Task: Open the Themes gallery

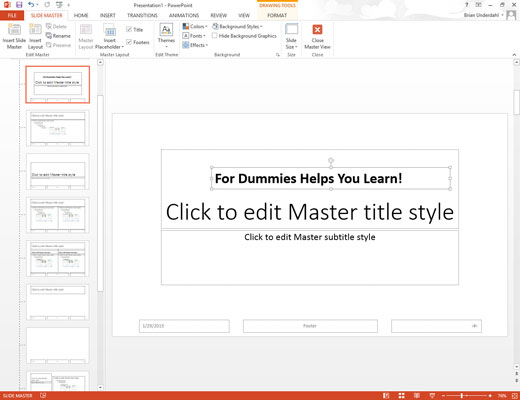Action: click(x=166, y=36)
